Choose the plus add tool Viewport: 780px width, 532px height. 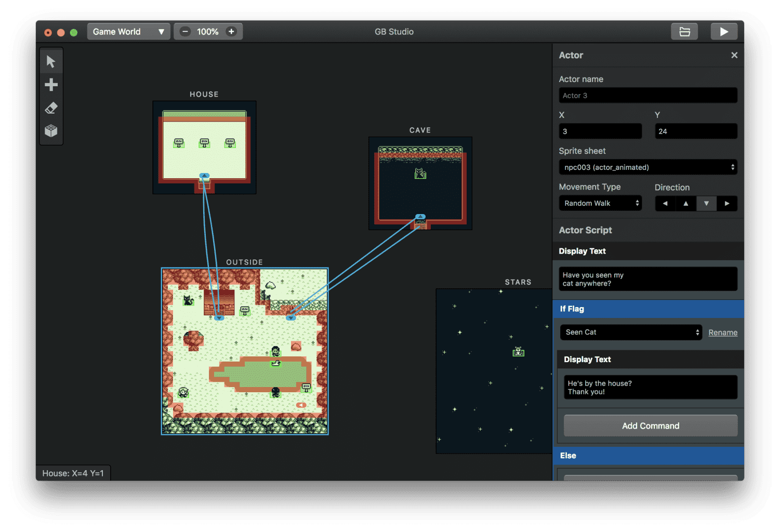51,85
